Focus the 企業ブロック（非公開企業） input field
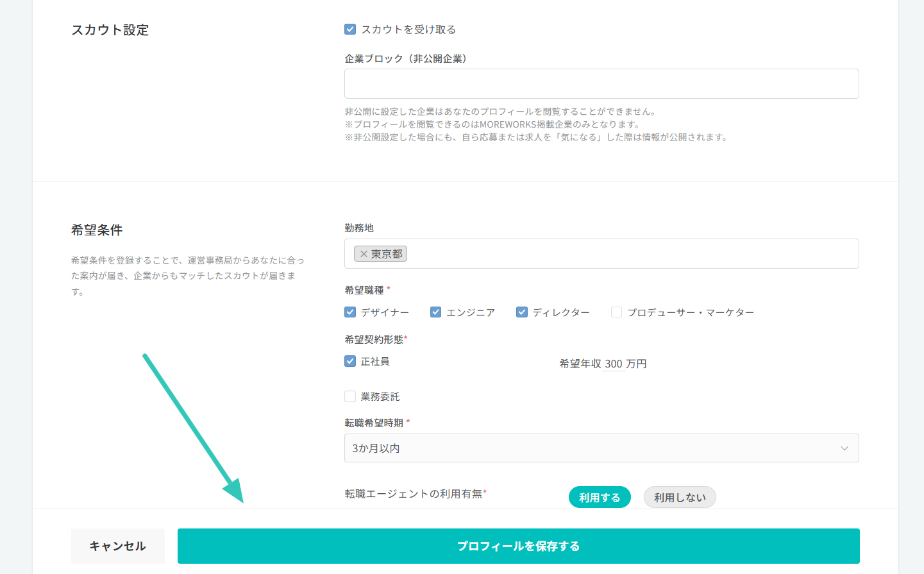Image resolution: width=924 pixels, height=574 pixels. pos(601,84)
